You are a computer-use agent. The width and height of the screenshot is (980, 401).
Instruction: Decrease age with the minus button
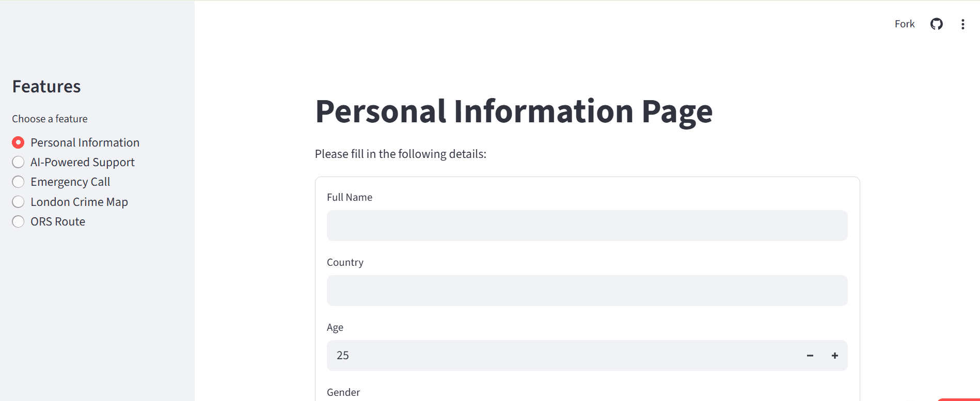[x=810, y=356]
